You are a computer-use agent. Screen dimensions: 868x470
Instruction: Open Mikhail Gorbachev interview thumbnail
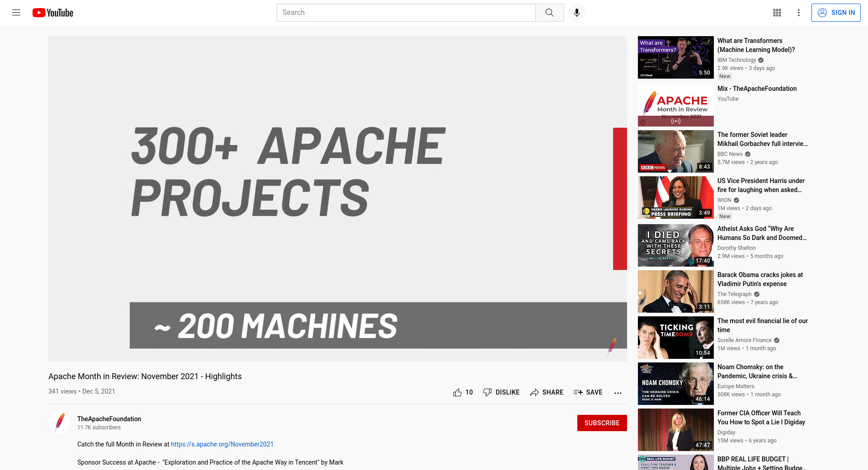pyautogui.click(x=676, y=151)
